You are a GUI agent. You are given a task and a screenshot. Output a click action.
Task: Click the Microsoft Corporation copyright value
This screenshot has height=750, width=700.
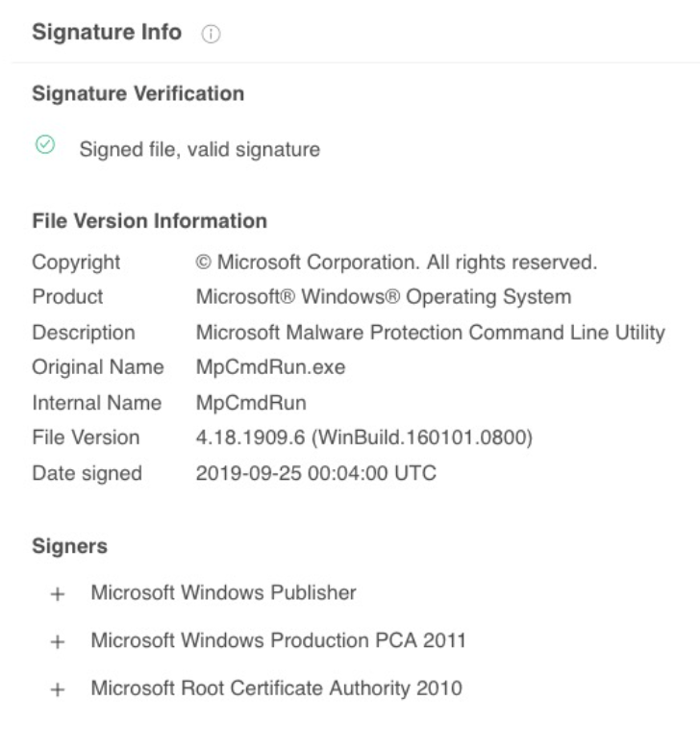pos(397,262)
